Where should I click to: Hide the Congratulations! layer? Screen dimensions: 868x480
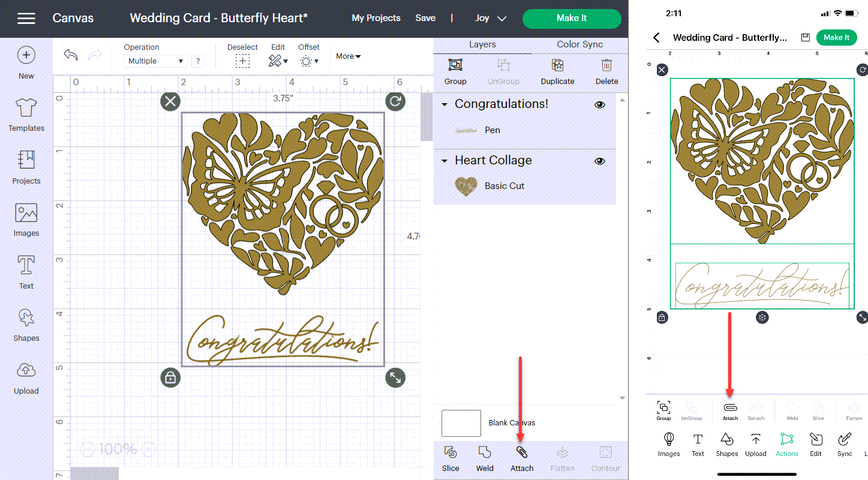click(x=599, y=104)
